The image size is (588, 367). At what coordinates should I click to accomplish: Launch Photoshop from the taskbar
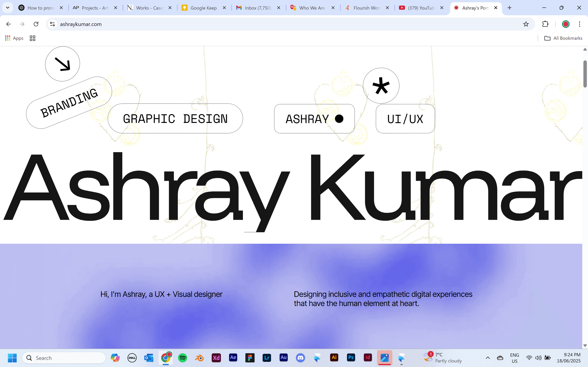pyautogui.click(x=351, y=357)
